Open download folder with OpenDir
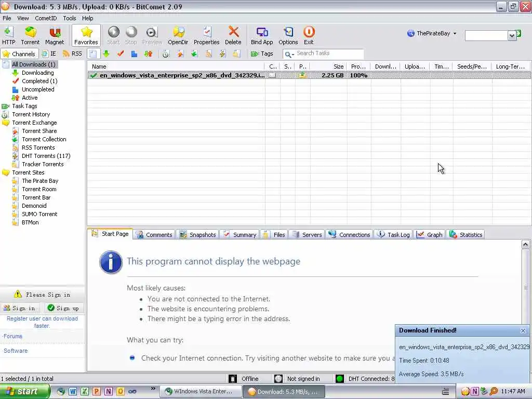532x399 pixels. tap(178, 36)
